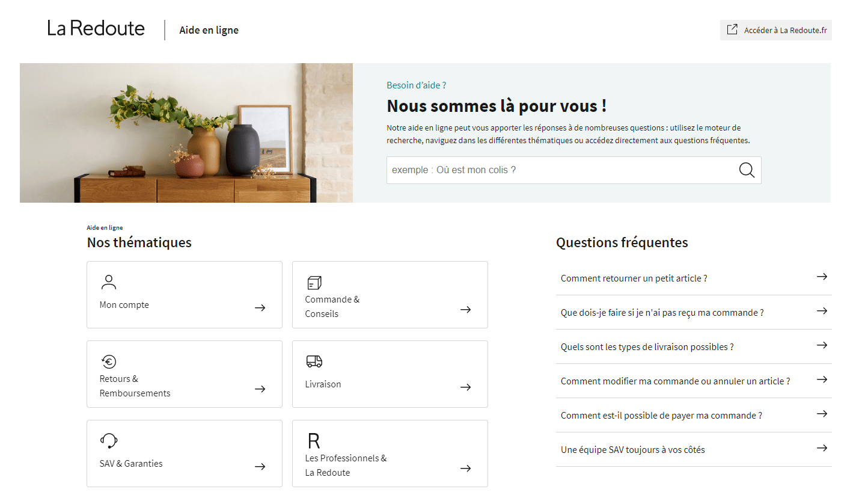This screenshot has width=868, height=492.
Task: Select the Aide en ligne header label
Action: point(209,30)
